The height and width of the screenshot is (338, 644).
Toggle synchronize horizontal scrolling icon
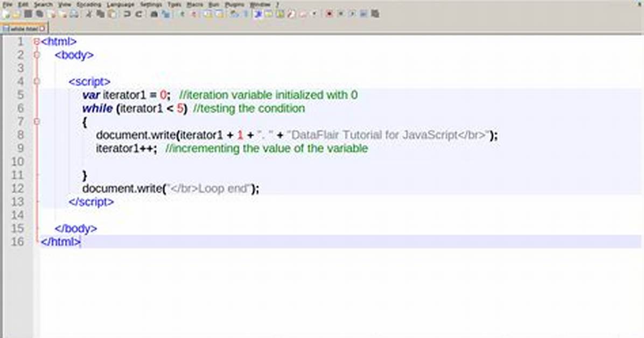(220, 14)
